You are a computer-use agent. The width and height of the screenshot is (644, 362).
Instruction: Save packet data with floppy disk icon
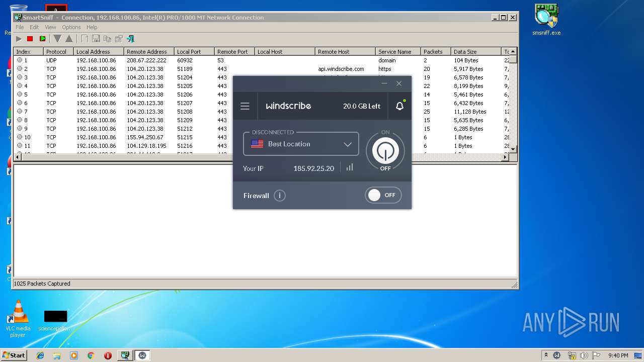point(96,39)
